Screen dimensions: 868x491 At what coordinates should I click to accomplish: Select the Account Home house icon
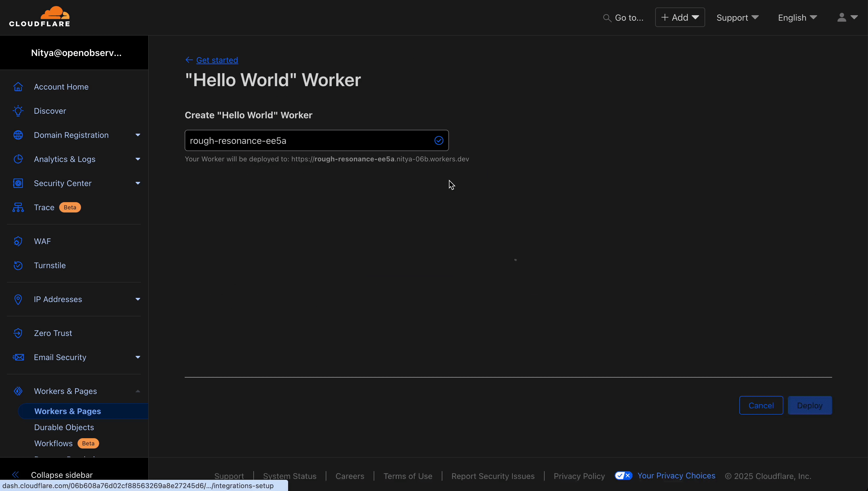click(x=18, y=87)
